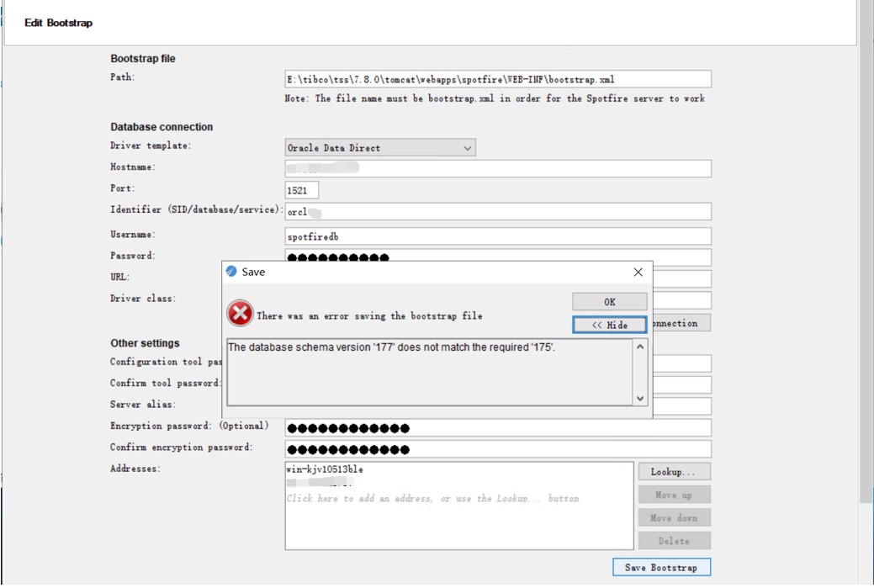Close the Save dialog with X
This screenshot has width=874, height=588.
pos(638,272)
